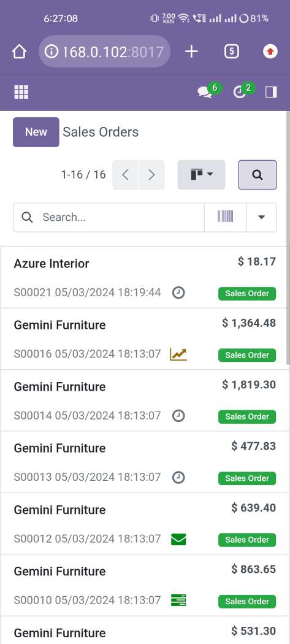The height and width of the screenshot is (644, 290).
Task: Click the clock activity icon on order S00021
Action: tap(178, 293)
